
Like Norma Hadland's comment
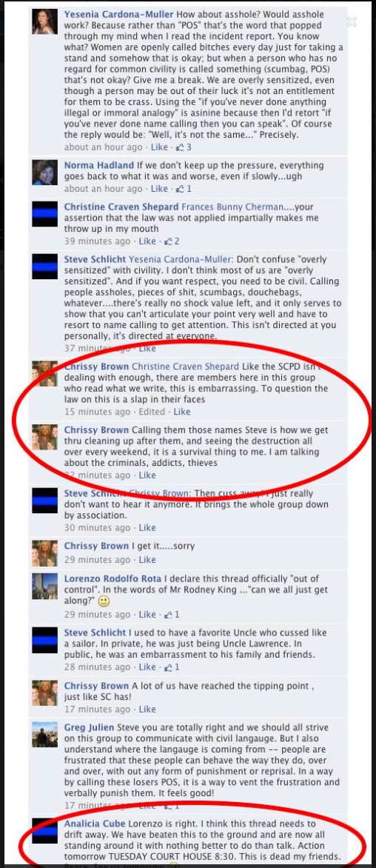[x=159, y=189]
